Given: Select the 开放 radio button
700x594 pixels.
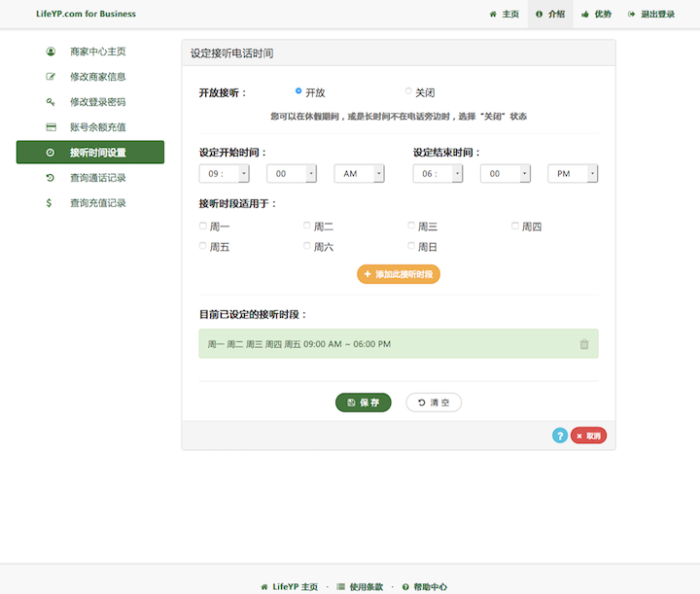Looking at the screenshot, I should tap(298, 91).
